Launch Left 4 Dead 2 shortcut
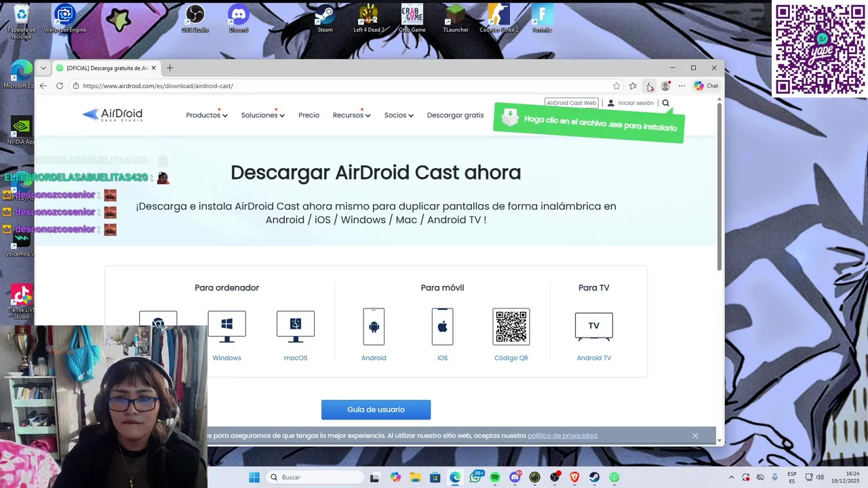The width and height of the screenshot is (868, 488). tap(369, 18)
